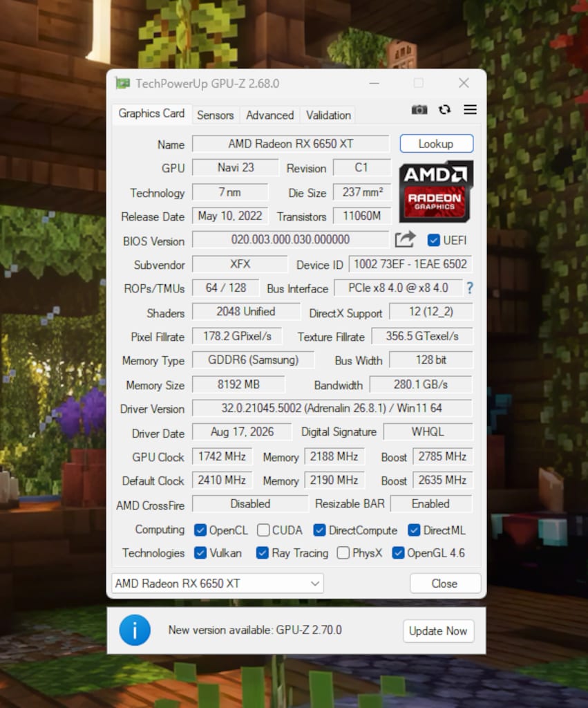Click the Pixel Fillrate 178.2 GPixel/s
The image size is (588, 708).
pos(237,336)
